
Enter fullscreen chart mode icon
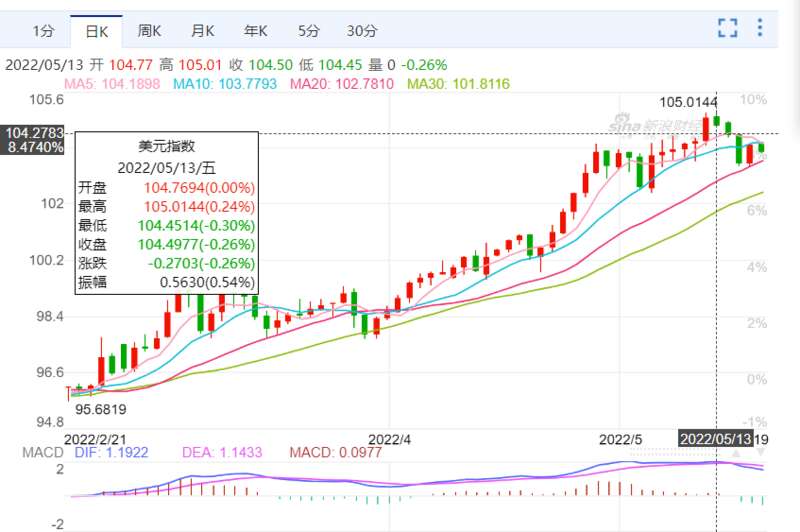coord(728,28)
